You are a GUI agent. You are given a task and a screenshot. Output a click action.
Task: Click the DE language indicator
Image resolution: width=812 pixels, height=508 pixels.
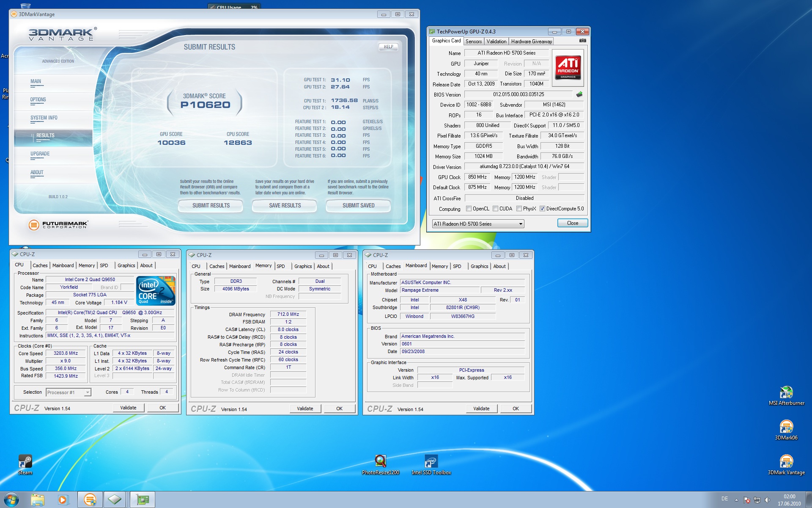724,499
